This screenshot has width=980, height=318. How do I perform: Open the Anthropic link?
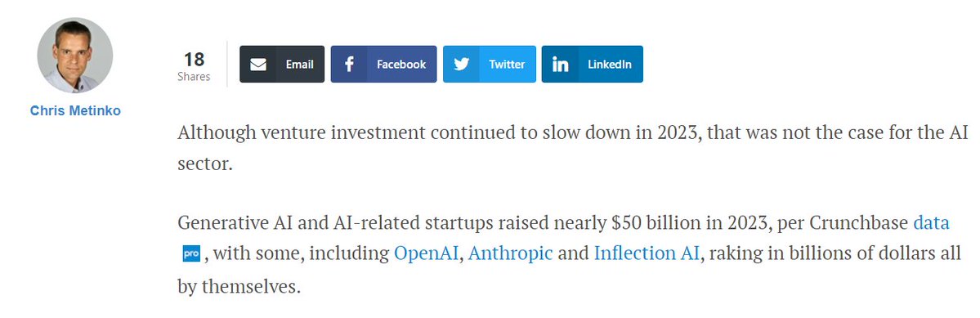(x=510, y=253)
